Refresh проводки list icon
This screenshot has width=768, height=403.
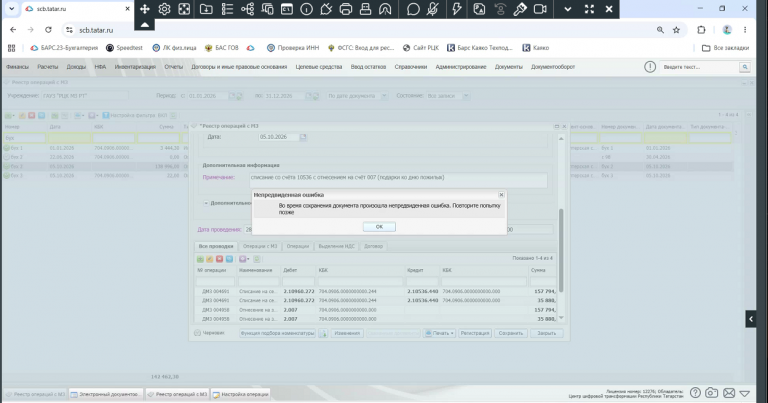click(x=257, y=259)
